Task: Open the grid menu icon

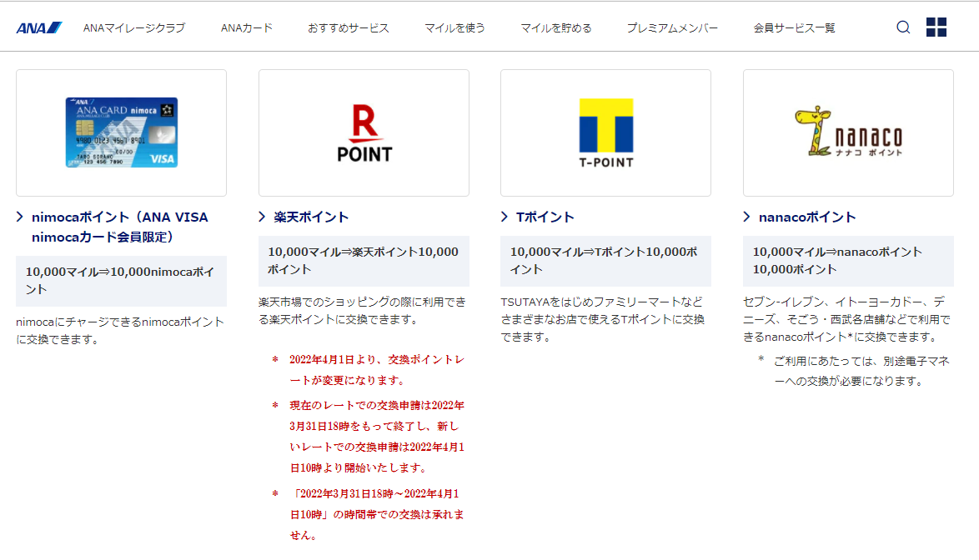Action: (x=936, y=27)
